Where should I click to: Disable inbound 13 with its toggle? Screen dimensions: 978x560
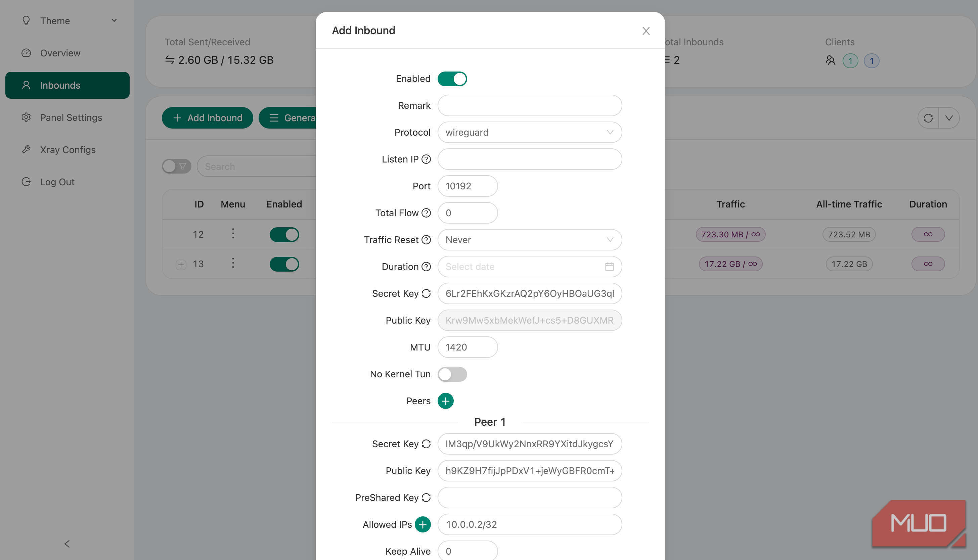click(x=284, y=264)
